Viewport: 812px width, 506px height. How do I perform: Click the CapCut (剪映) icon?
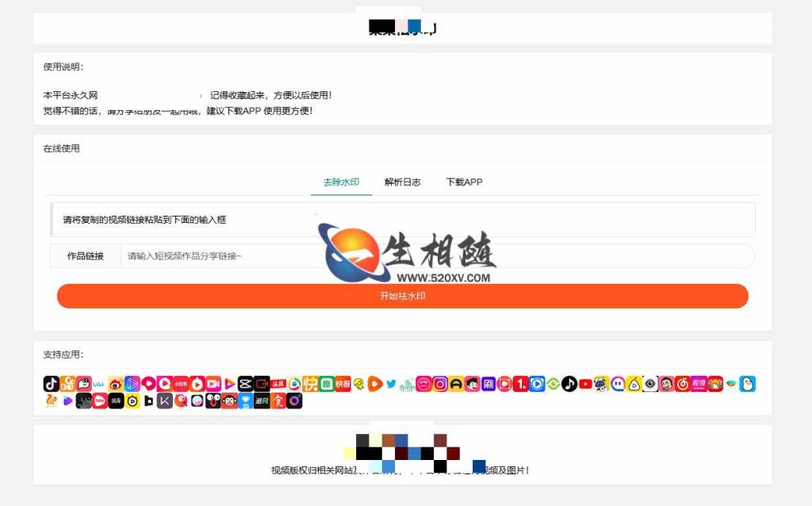[x=244, y=384]
